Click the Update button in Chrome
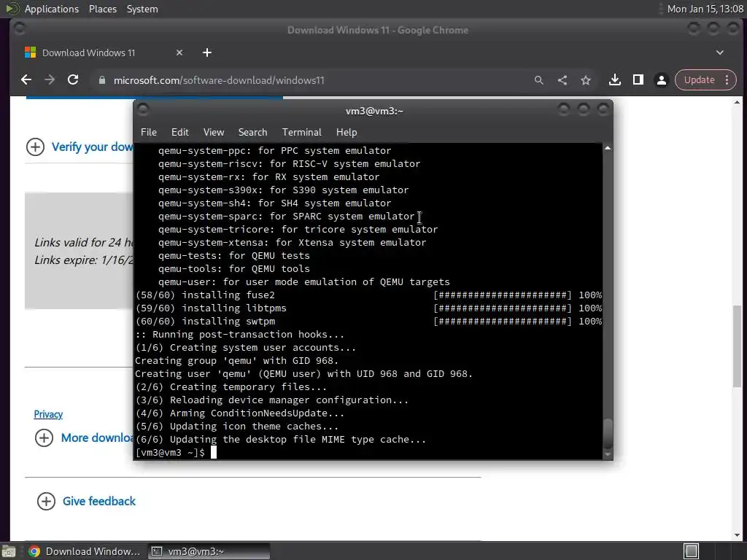Viewport: 747px width, 560px height. coord(699,80)
